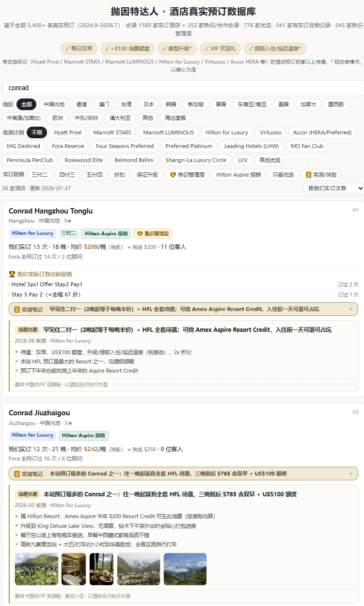This screenshot has height=606, width=364.
Task: Filter promotions by 三付二
Action: coord(40,175)
